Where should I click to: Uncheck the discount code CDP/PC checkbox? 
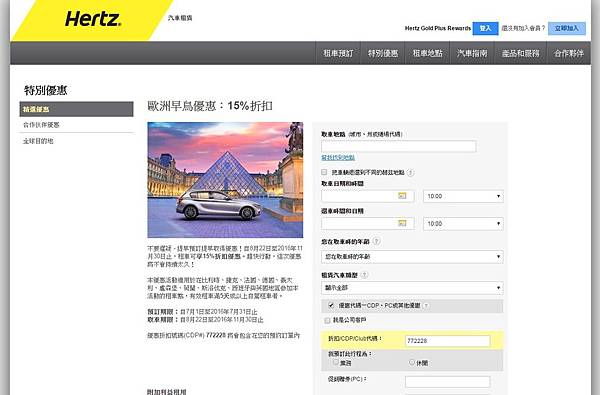click(x=331, y=305)
